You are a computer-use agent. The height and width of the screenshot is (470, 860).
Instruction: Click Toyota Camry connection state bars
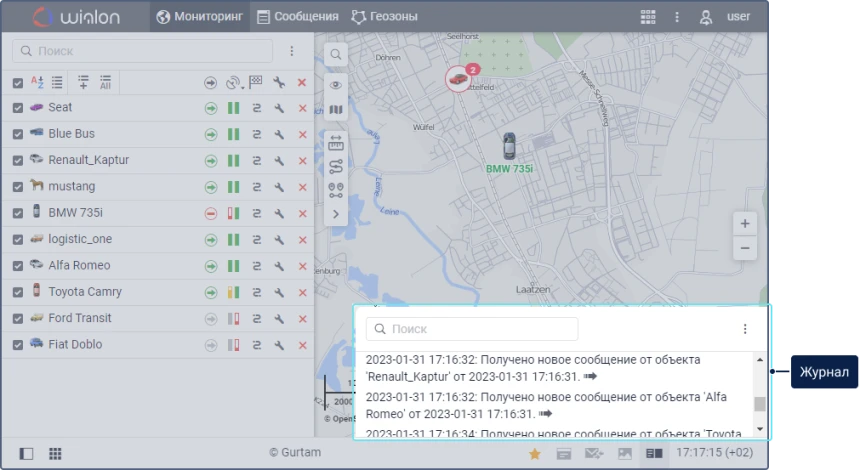234,292
